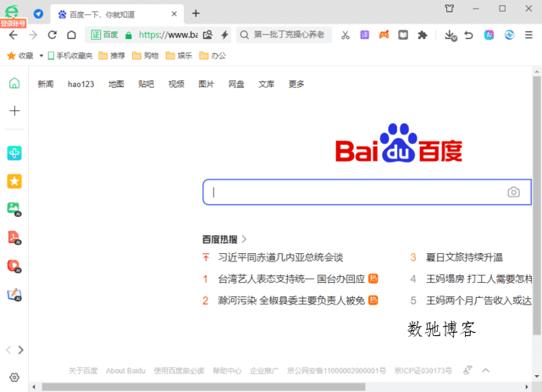Open the downloads icon
542x392 pixels.
pos(451,36)
